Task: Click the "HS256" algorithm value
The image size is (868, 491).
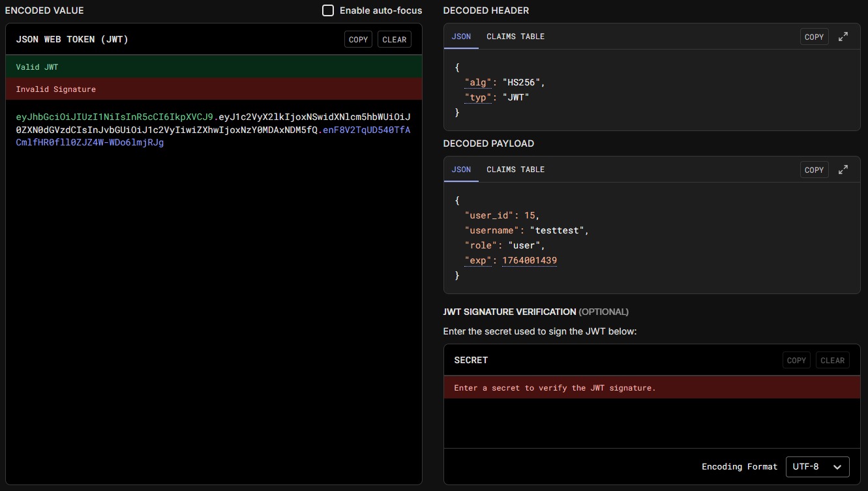Action: 521,83
